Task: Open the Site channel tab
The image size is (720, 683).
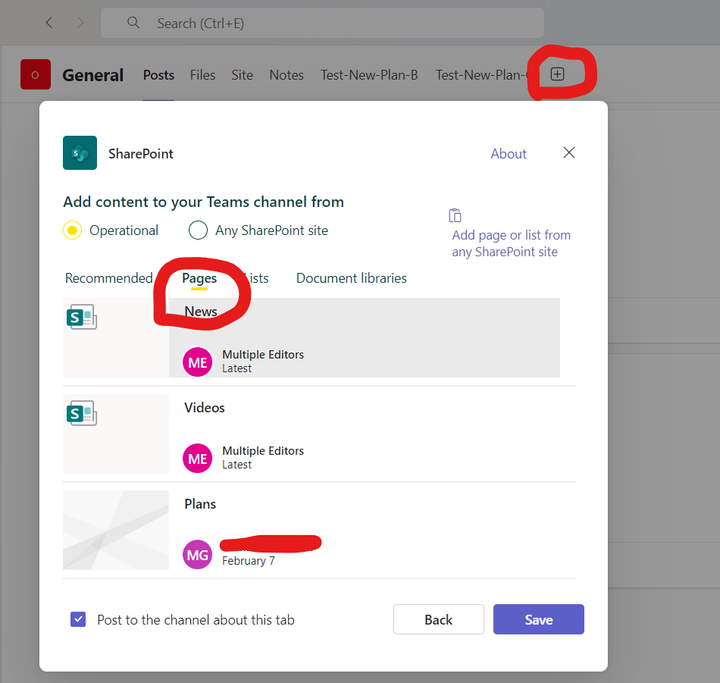Action: coord(242,75)
